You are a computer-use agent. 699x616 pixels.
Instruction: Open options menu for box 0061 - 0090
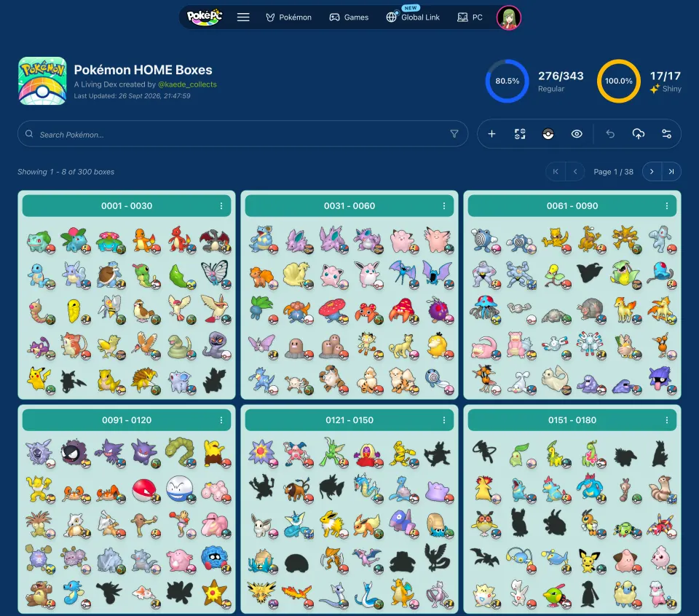pos(667,206)
